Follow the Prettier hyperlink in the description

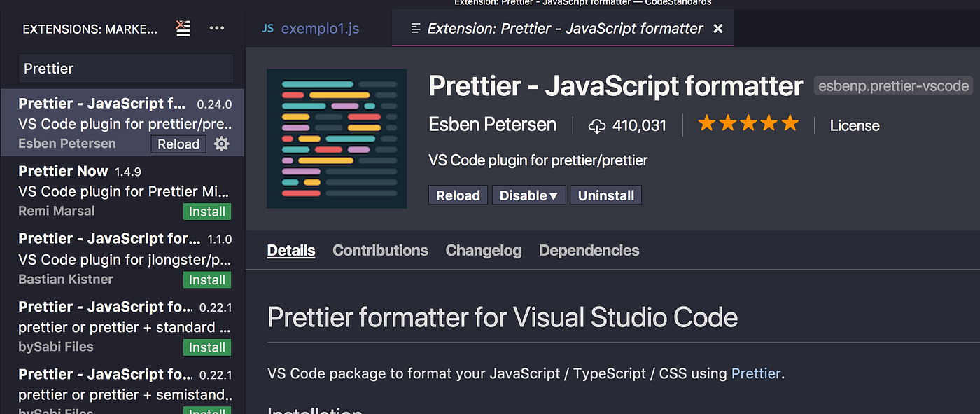click(756, 373)
